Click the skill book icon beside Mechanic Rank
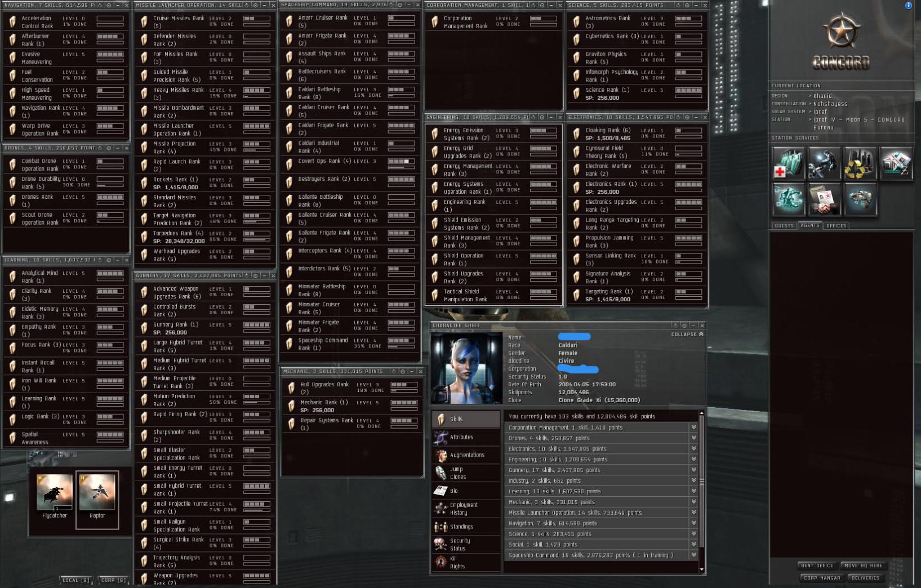The height and width of the screenshot is (588, 921). [291, 406]
